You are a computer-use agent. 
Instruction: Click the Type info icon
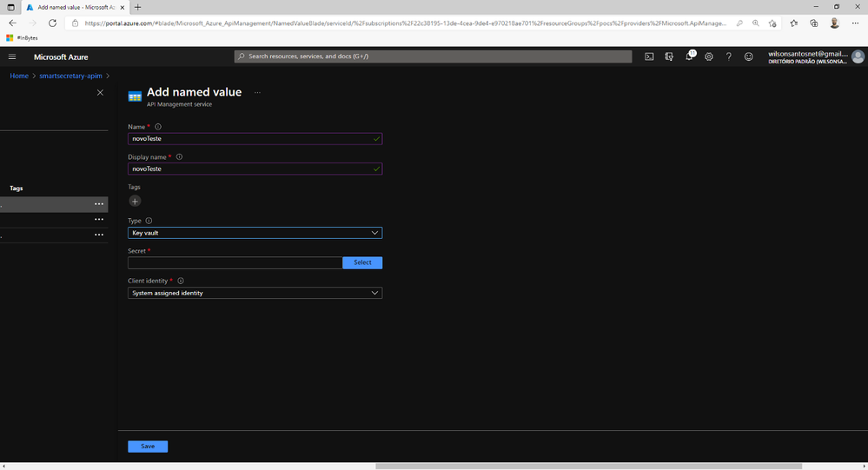[x=149, y=221]
